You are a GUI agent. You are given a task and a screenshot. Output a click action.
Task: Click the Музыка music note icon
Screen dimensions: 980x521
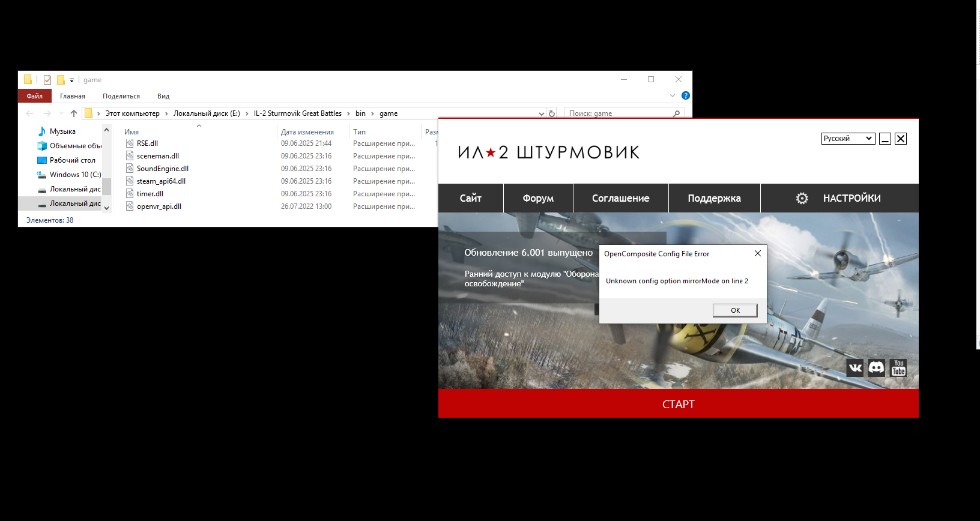42,131
